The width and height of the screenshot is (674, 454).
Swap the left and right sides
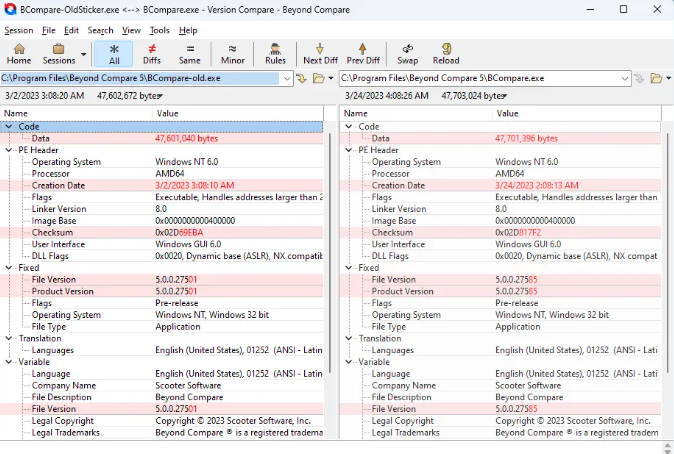click(x=407, y=54)
